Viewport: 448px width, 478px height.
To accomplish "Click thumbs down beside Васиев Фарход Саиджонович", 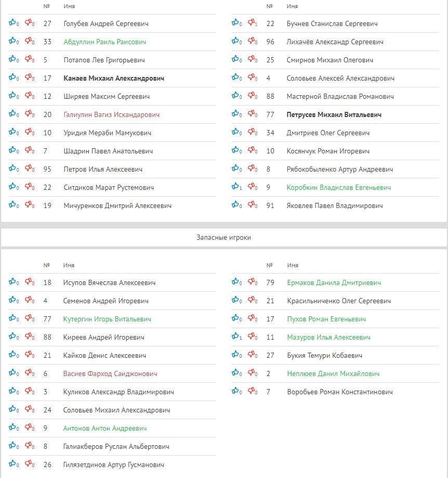I will 29,373.
